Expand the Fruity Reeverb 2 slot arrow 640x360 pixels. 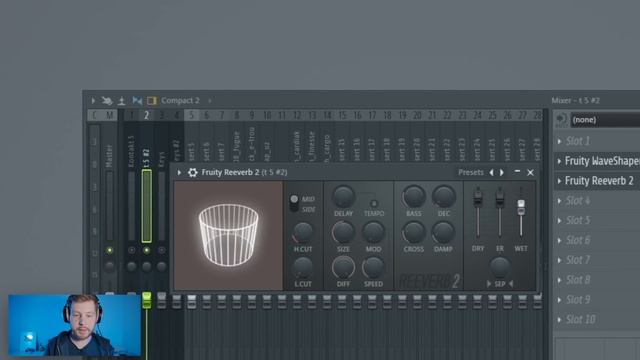tap(560, 181)
